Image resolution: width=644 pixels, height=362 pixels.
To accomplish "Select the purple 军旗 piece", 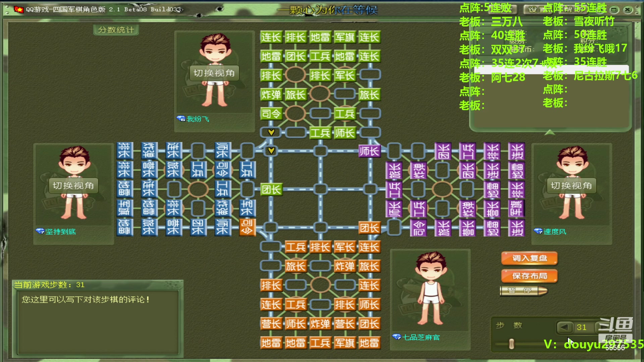I will pos(516,208).
